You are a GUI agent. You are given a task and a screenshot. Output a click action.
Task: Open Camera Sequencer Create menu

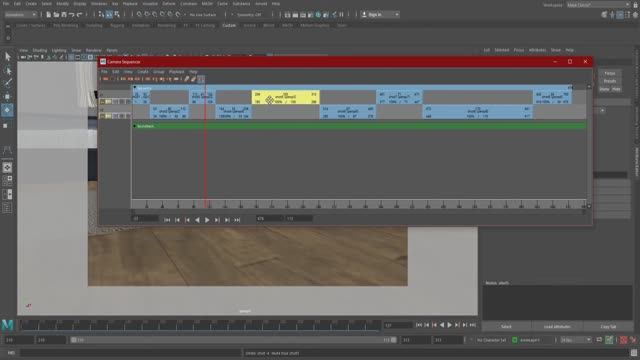143,72
